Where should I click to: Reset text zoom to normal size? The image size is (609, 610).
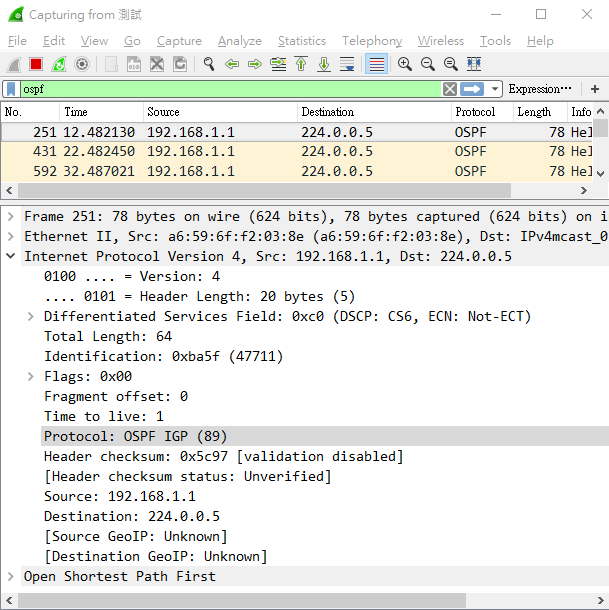pyautogui.click(x=451, y=64)
